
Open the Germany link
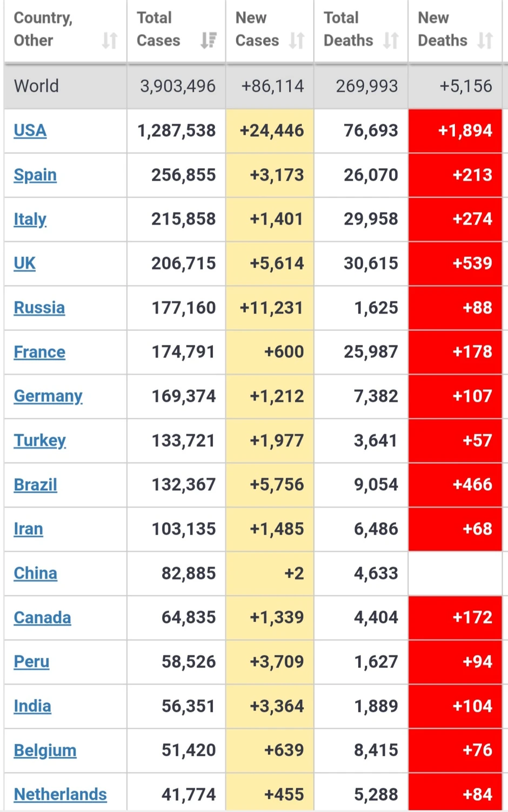click(48, 396)
